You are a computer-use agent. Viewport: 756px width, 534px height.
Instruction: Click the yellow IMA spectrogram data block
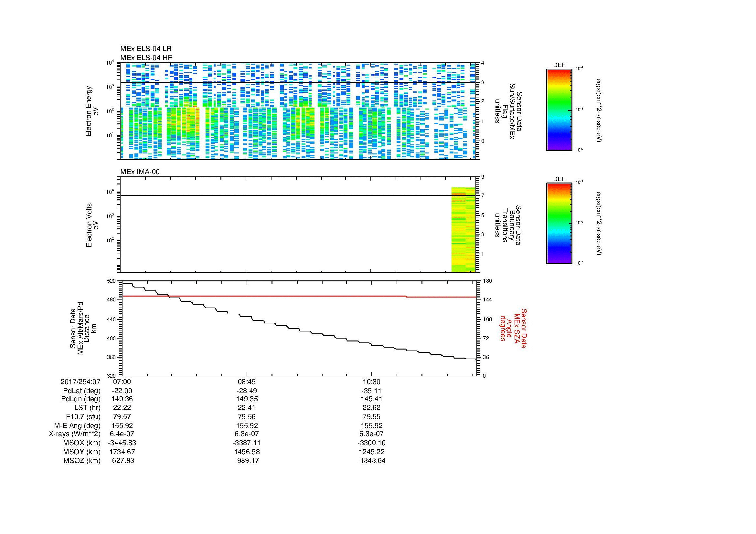(463, 230)
